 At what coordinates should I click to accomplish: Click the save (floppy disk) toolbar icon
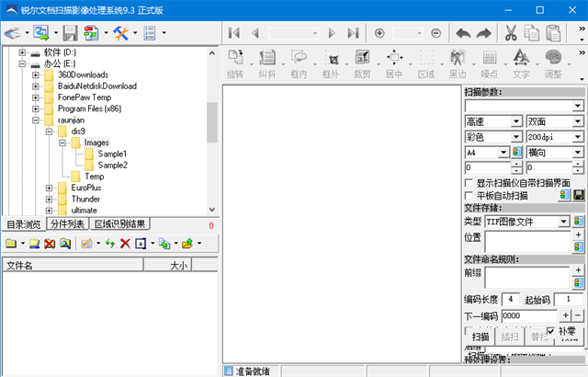click(x=71, y=33)
